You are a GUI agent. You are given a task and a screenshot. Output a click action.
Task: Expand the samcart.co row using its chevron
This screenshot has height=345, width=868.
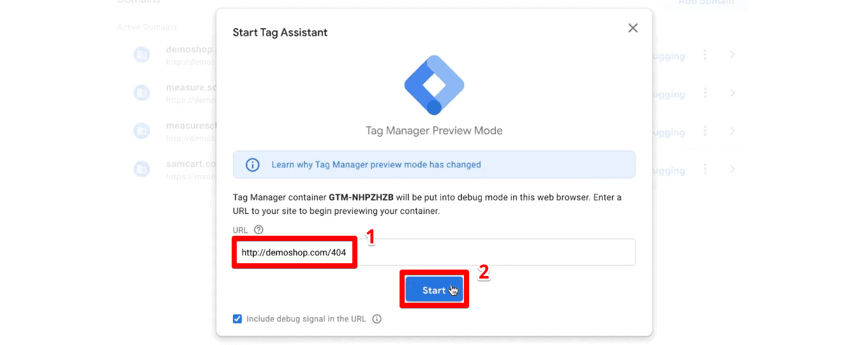tap(732, 169)
